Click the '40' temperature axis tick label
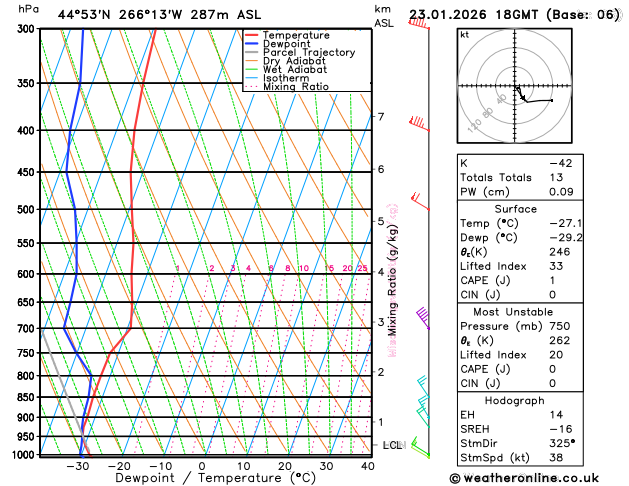Screen dimensions: 629x486 point(368,466)
